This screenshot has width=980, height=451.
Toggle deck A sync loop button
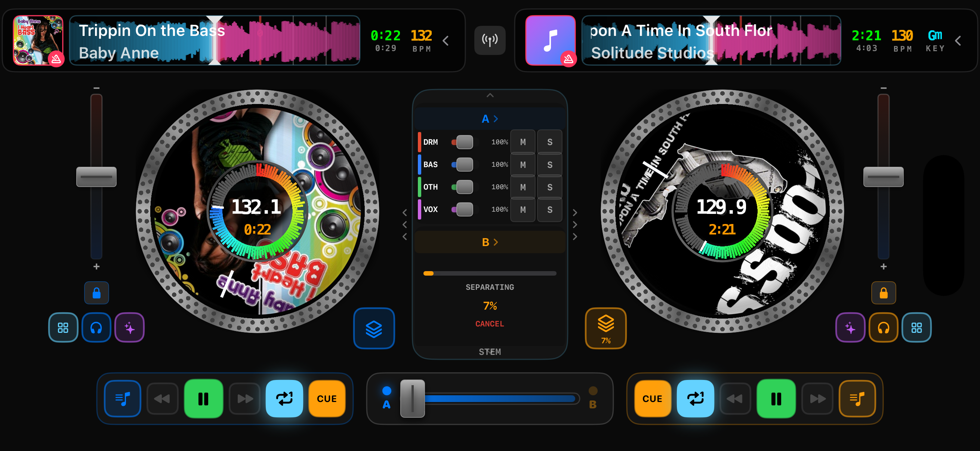[x=284, y=399]
